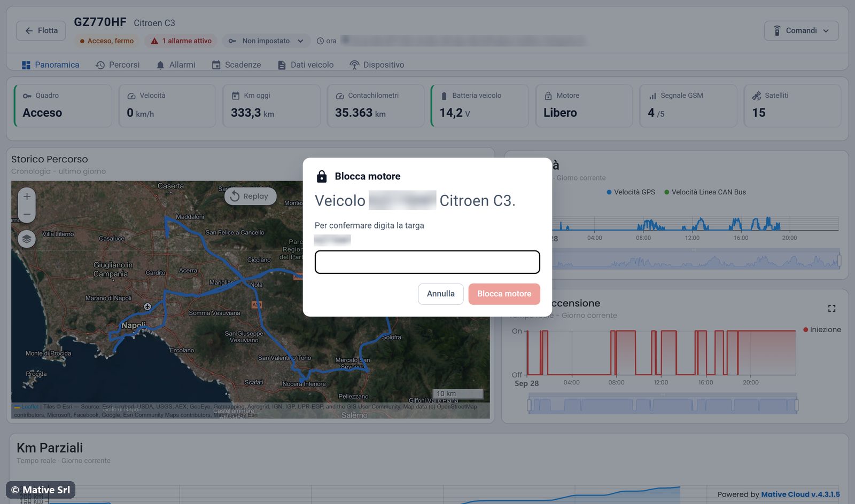This screenshot has width=855, height=504.
Task: Zoom out on the map
Action: (x=27, y=214)
